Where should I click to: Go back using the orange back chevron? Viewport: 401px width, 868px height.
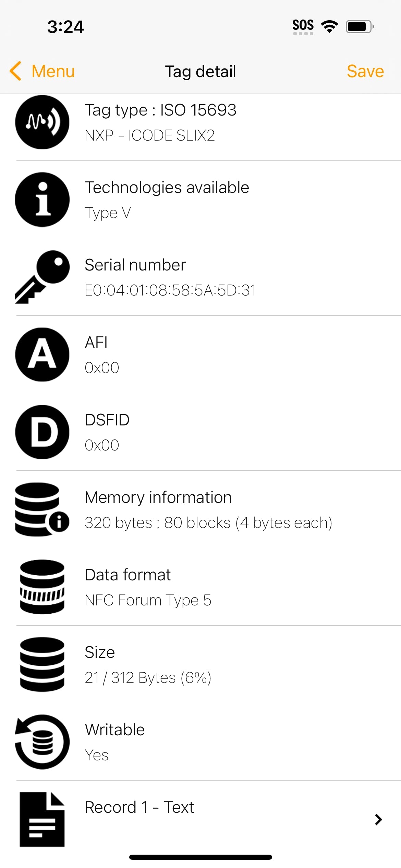point(16,71)
